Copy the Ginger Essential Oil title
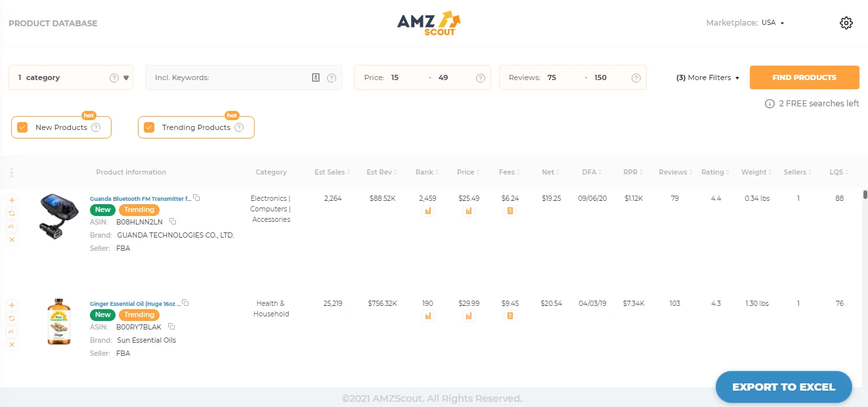The width and height of the screenshot is (868, 407). (186, 303)
